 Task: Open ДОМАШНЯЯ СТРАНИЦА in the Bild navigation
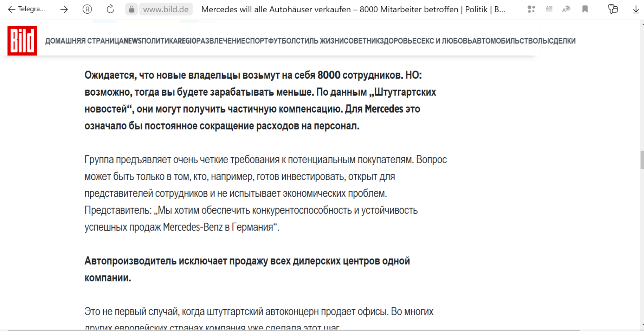(84, 41)
